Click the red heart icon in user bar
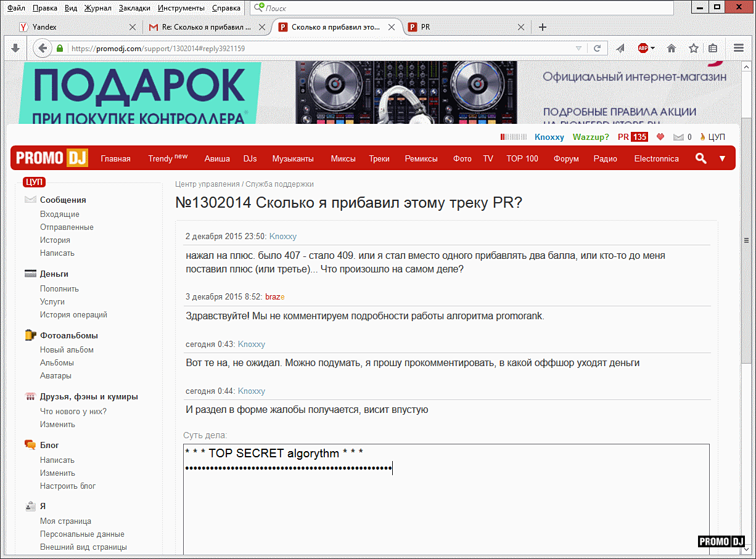The image size is (756, 559). (x=660, y=137)
